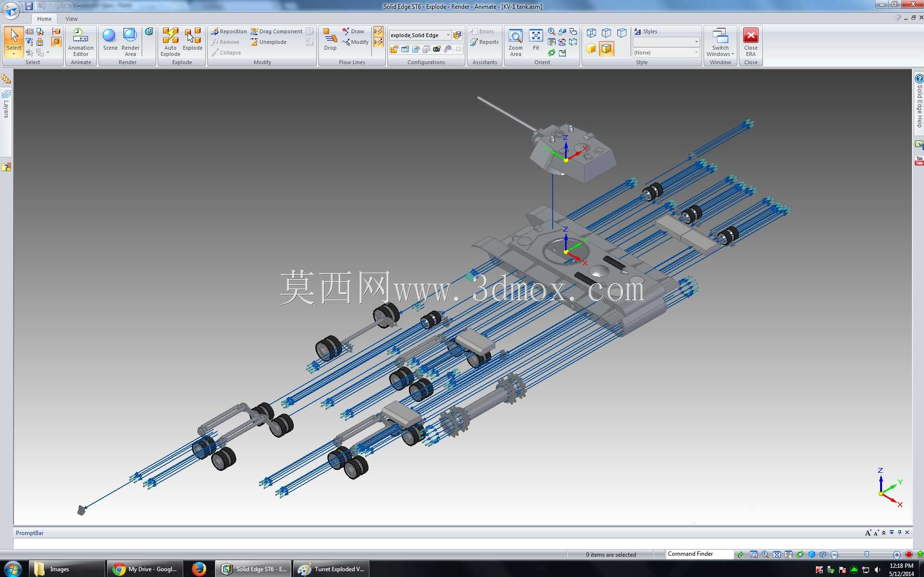This screenshot has width=924, height=577.
Task: Launch Firefox from the taskbar
Action: (x=199, y=569)
